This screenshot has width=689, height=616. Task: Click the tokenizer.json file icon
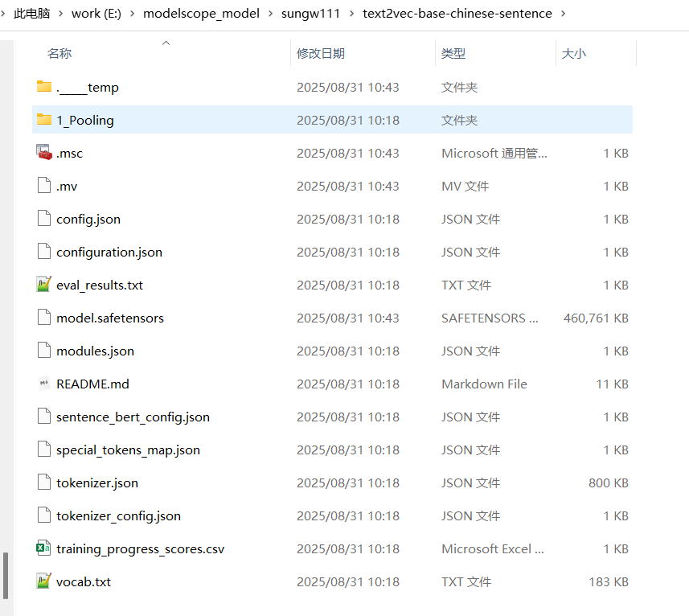click(x=44, y=482)
